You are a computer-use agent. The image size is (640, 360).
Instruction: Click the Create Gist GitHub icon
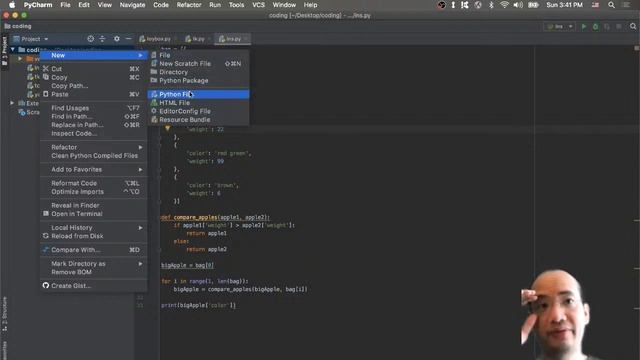(x=46, y=286)
